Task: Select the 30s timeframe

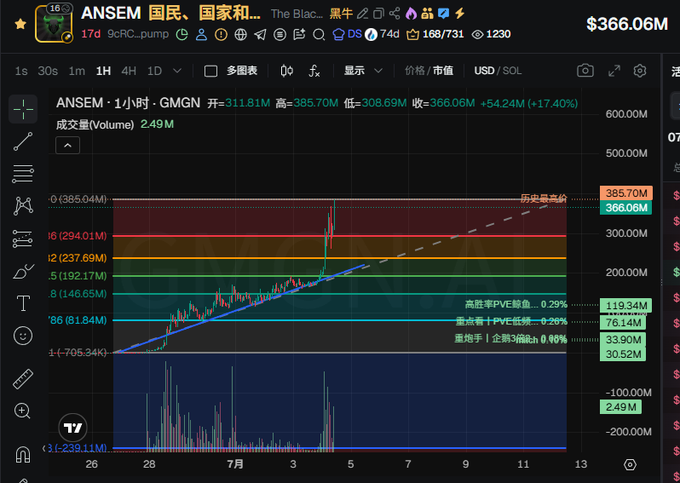Action: point(48,71)
